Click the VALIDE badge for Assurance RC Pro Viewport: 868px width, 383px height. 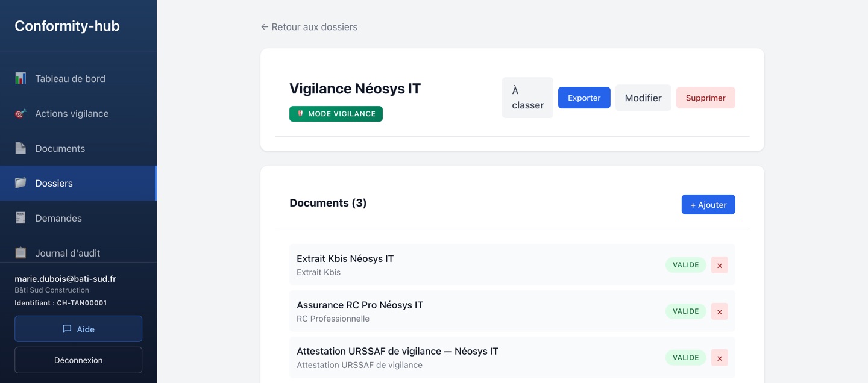point(686,311)
